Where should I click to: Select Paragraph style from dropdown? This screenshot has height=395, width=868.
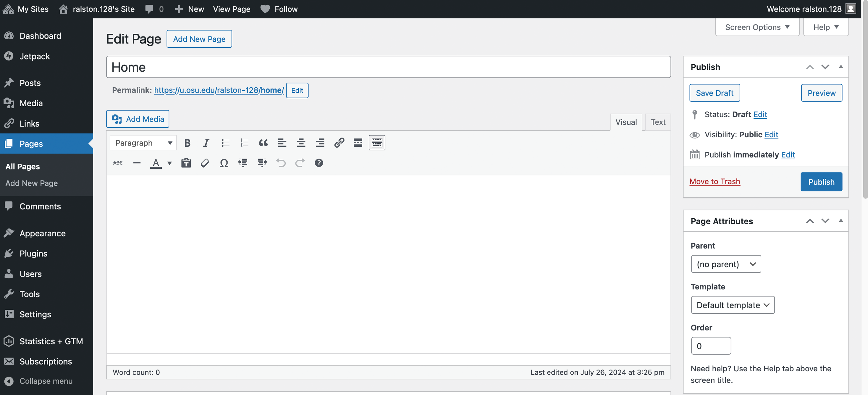click(x=143, y=142)
